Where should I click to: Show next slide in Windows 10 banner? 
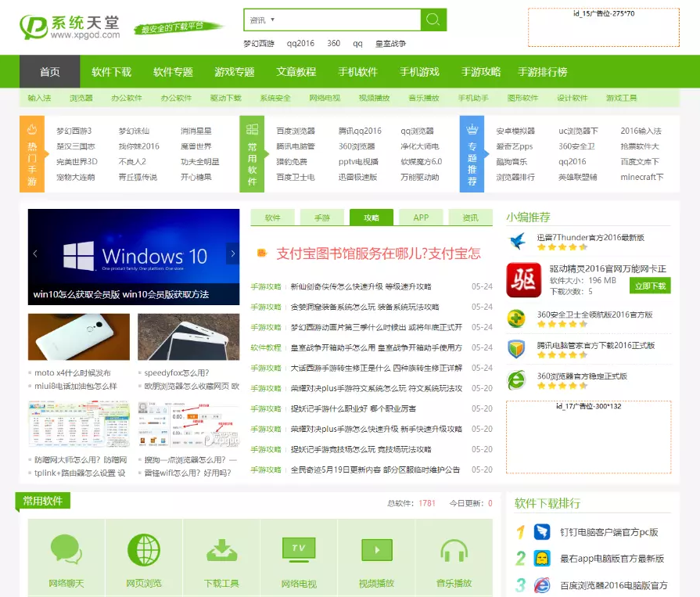(232, 254)
